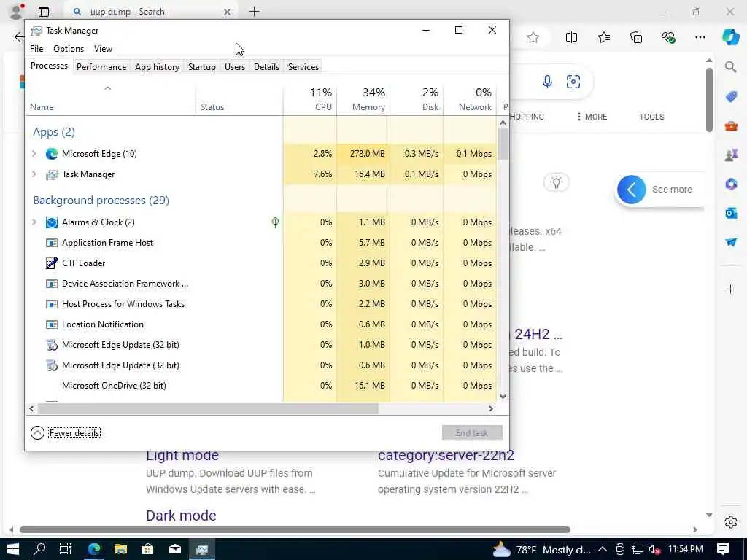This screenshot has width=747, height=560.
Task: Sort processes by Name column header
Action: coord(111,99)
